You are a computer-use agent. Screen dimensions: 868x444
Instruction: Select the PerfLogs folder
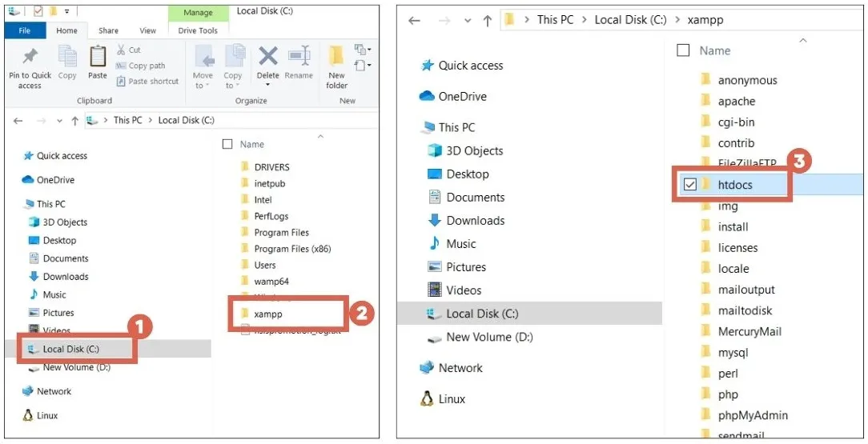264,216
